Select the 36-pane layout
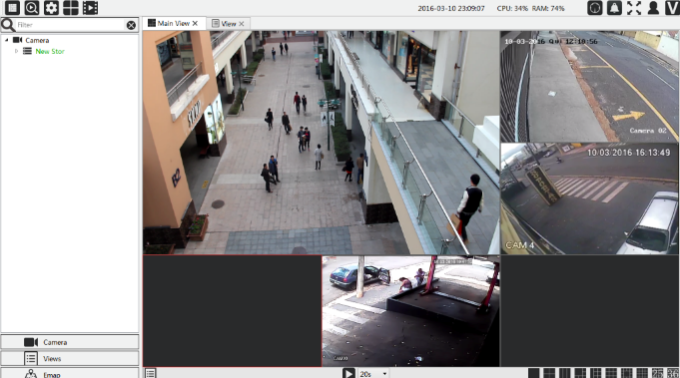The image size is (680, 378). 673,373
